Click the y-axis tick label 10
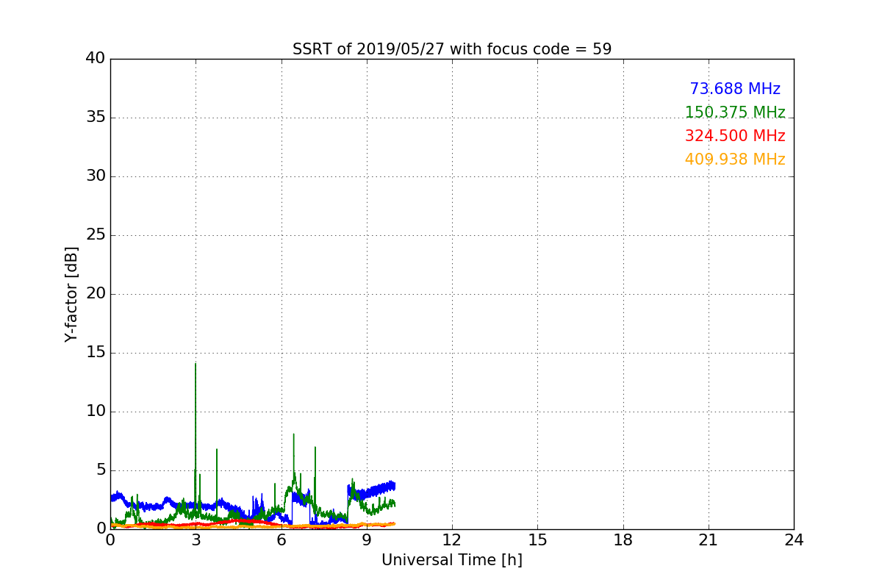 click(96, 412)
